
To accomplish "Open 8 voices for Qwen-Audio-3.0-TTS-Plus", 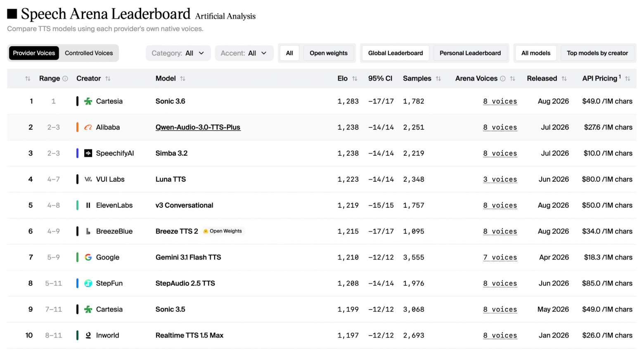I will [x=500, y=127].
